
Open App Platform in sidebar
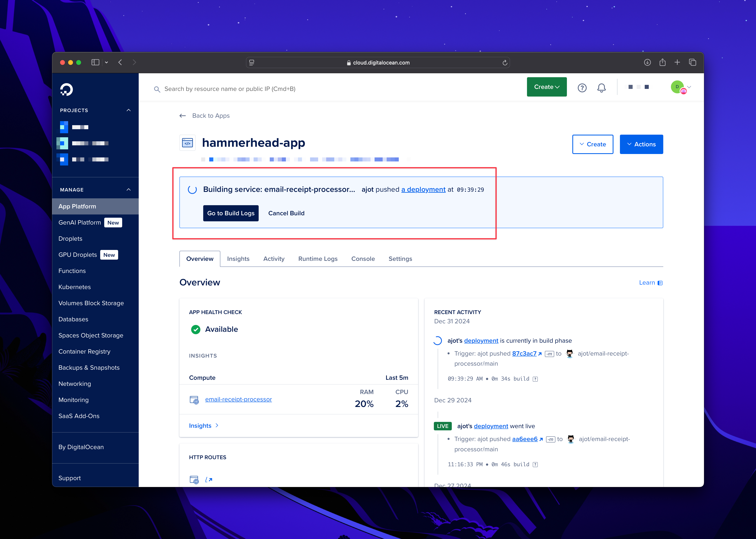[x=95, y=206]
